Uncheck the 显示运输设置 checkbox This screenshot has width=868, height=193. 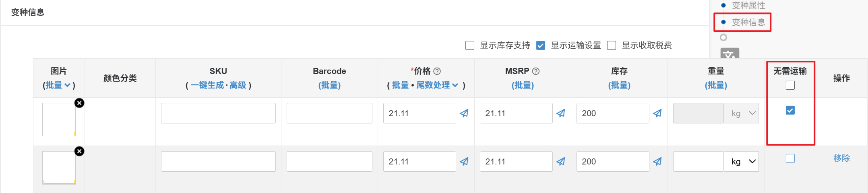pyautogui.click(x=541, y=45)
